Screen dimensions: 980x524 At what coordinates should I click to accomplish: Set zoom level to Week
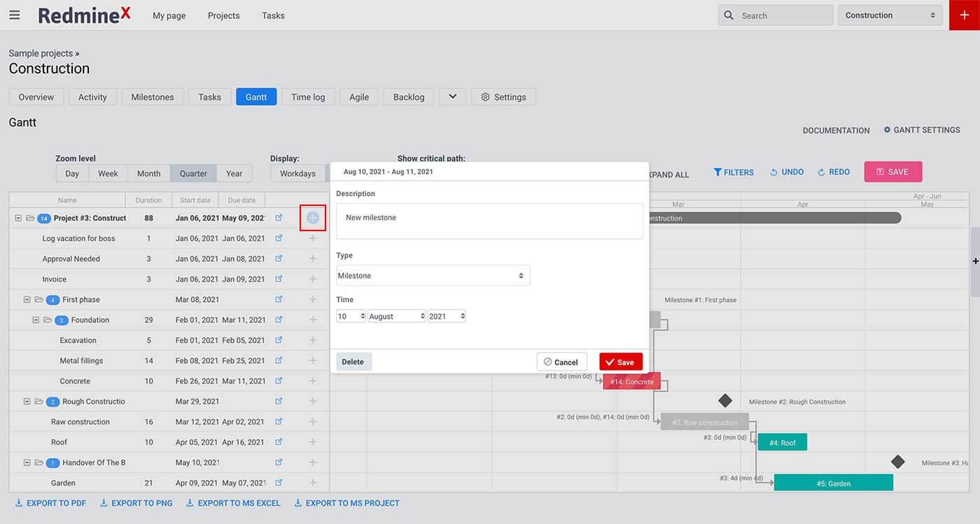[108, 174]
